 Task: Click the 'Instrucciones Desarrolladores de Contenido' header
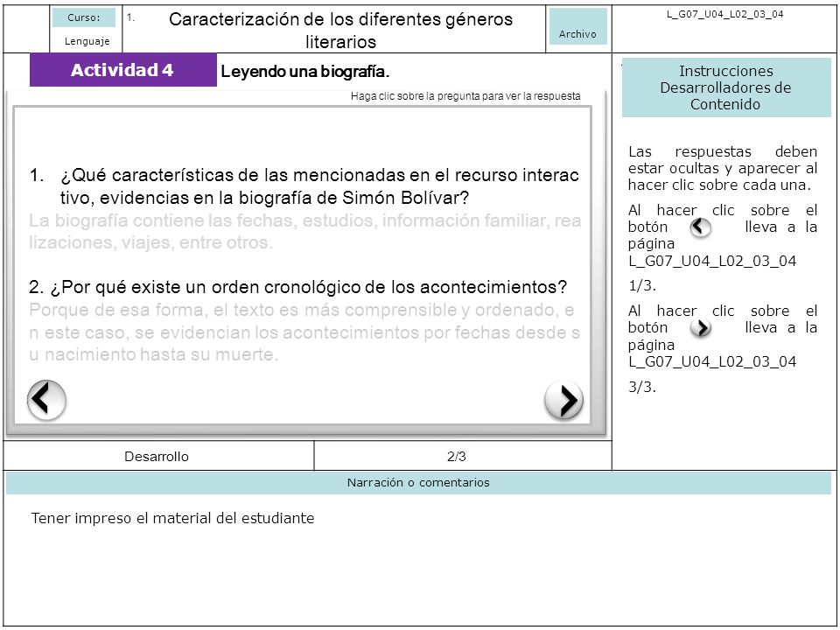click(x=726, y=87)
